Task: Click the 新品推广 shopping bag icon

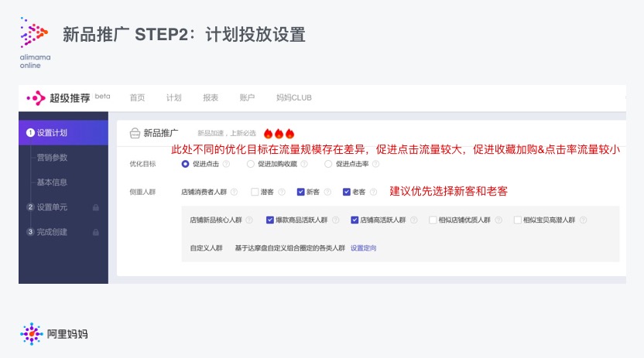Action: click(x=135, y=133)
